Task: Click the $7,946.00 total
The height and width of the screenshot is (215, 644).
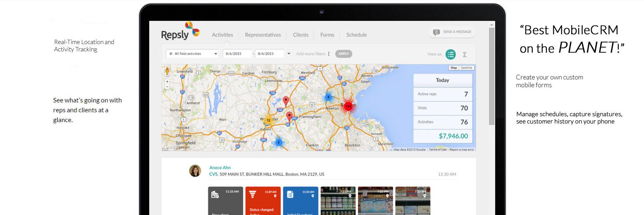Action: pos(454,136)
